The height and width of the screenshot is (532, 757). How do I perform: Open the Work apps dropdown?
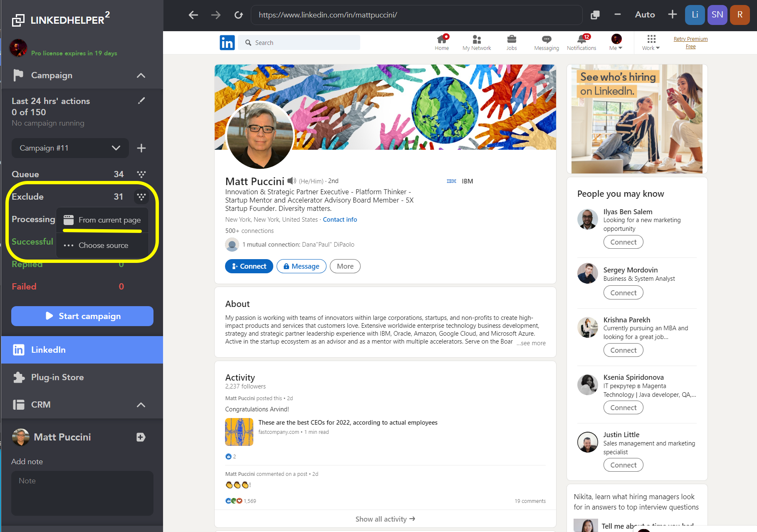pos(651,42)
